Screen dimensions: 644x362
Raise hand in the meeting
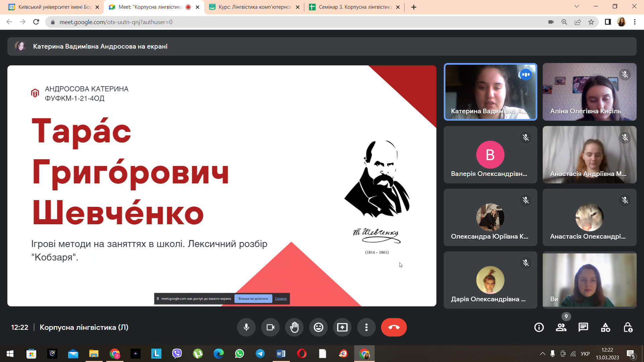(x=294, y=327)
